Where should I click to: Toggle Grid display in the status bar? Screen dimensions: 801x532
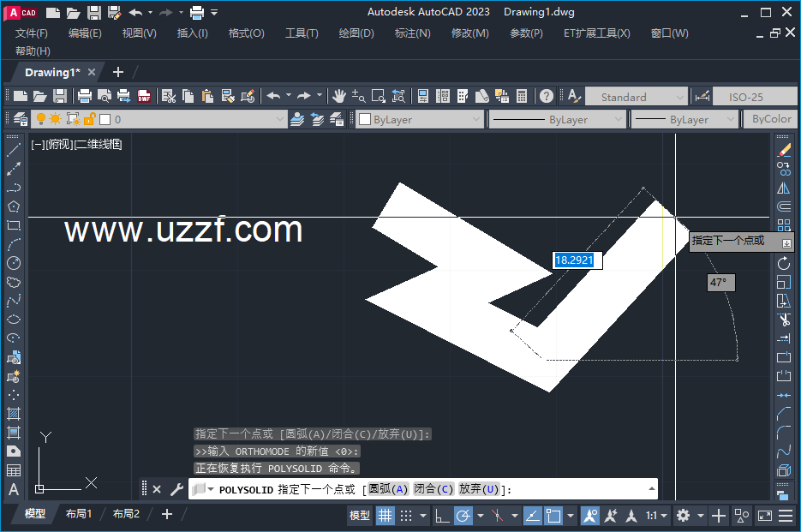[384, 515]
